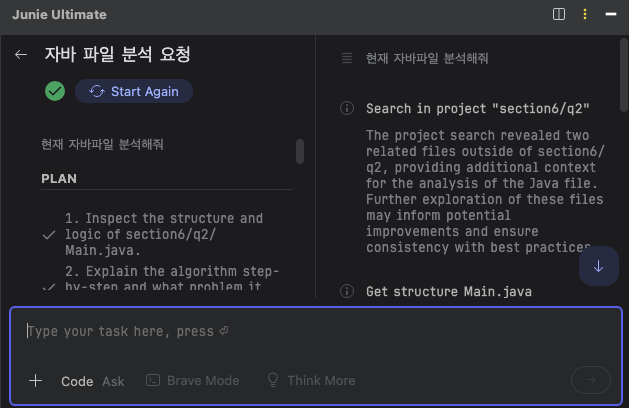Click the back arrow beside the task title

(21, 55)
